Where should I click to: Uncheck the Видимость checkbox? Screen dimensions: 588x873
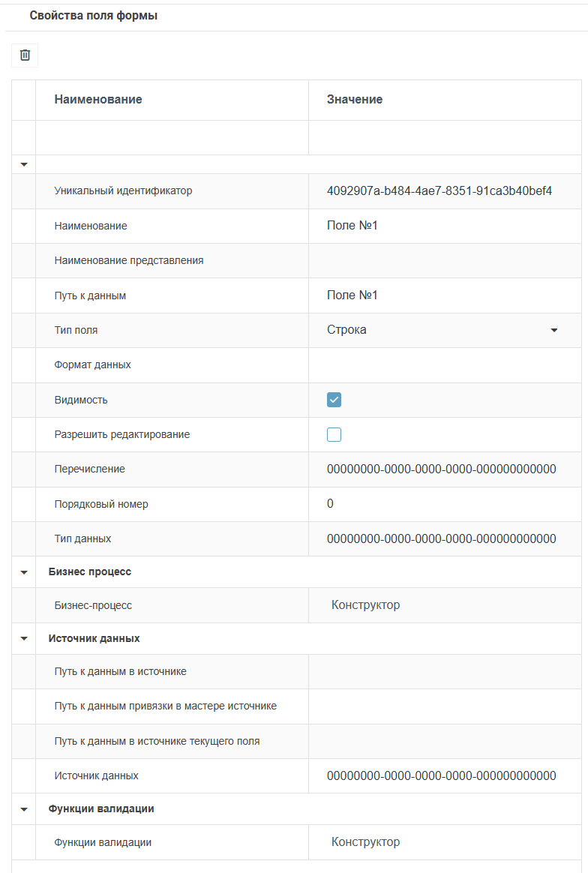pos(333,400)
